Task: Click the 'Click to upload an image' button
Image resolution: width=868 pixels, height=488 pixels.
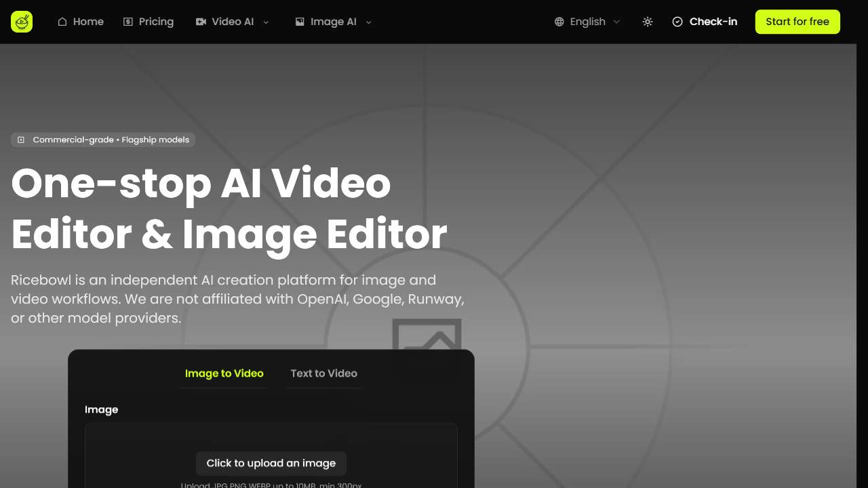Action: 271,463
